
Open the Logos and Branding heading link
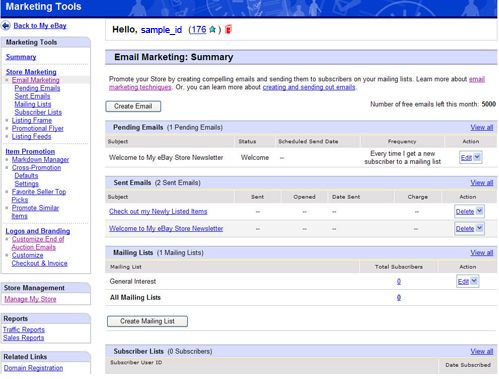point(38,231)
